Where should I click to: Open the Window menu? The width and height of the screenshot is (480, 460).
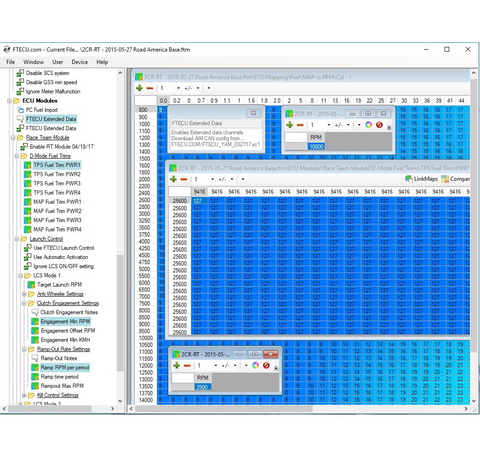point(33,62)
